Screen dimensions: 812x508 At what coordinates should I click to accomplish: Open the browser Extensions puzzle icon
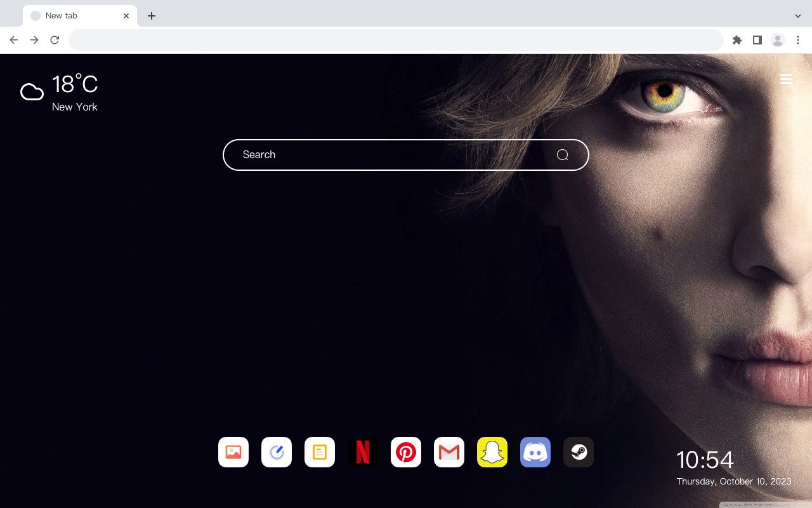coord(737,40)
